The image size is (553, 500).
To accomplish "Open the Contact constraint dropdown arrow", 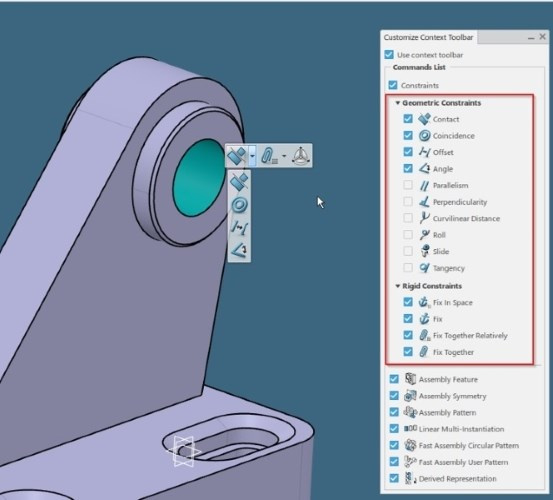I will [253, 156].
